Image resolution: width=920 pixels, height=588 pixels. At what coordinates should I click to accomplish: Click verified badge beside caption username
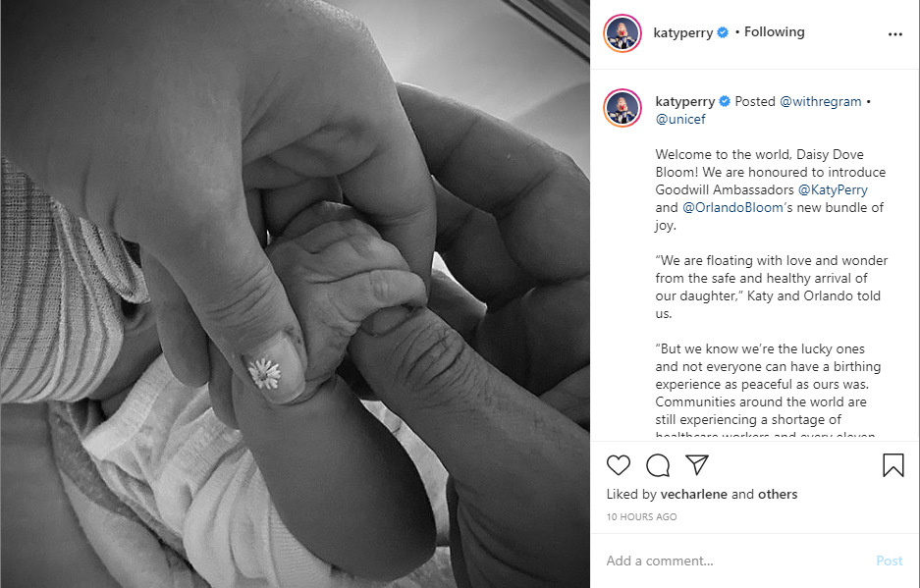point(725,101)
